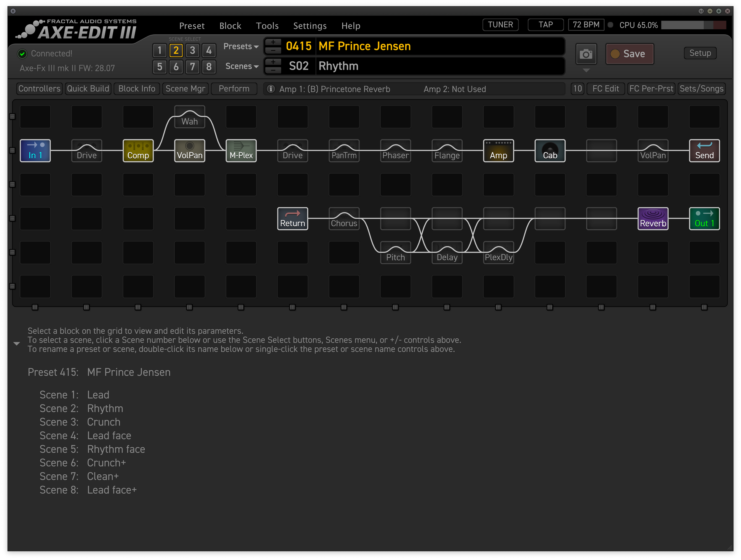
Task: Click the Save button
Action: pos(629,54)
